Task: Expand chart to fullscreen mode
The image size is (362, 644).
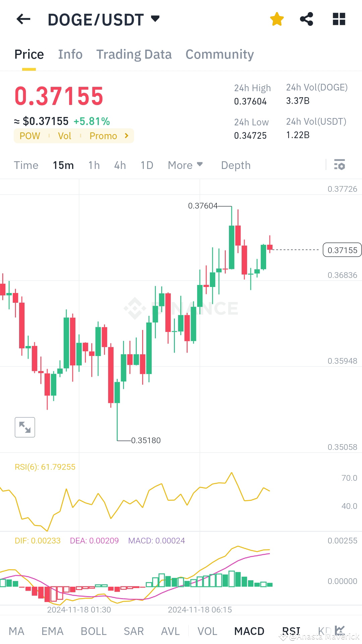Action: click(x=25, y=427)
